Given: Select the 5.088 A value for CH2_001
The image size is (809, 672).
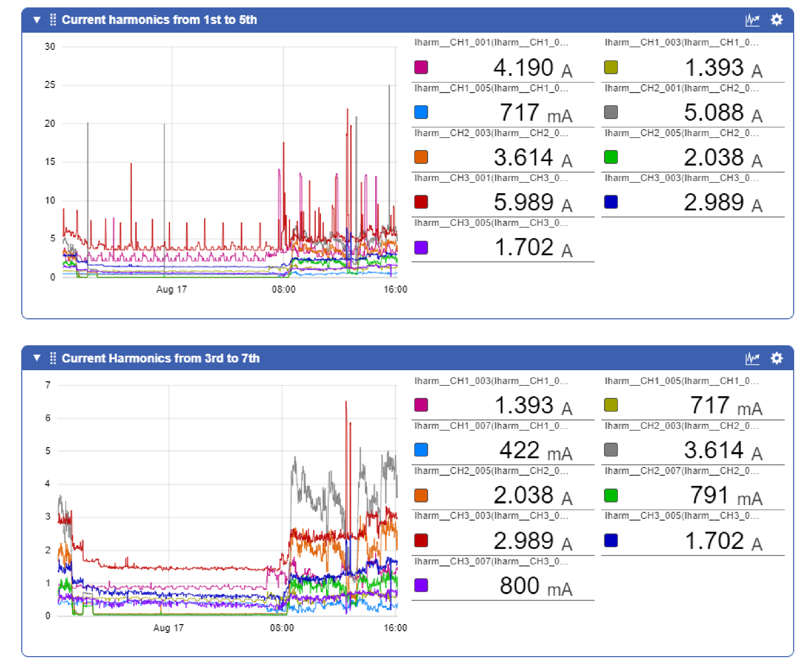Looking at the screenshot, I should (x=723, y=113).
